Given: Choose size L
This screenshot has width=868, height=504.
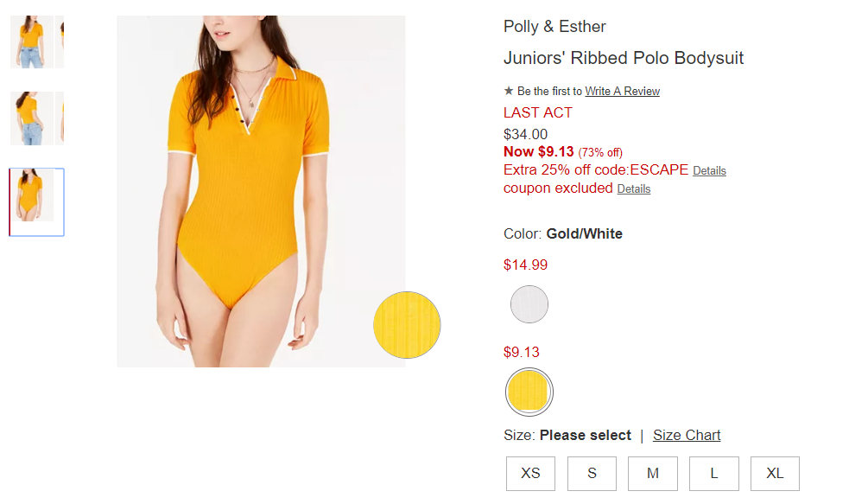Looking at the screenshot, I should tap(714, 474).
